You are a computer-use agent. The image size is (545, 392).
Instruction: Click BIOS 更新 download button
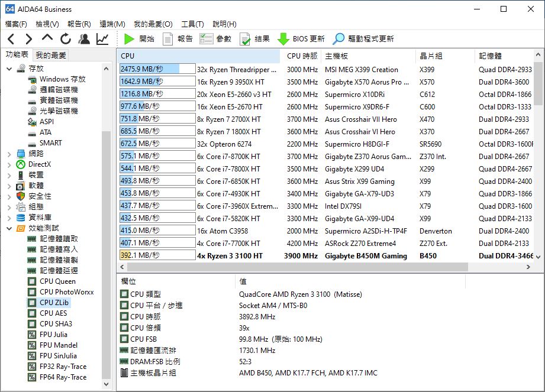click(x=301, y=39)
